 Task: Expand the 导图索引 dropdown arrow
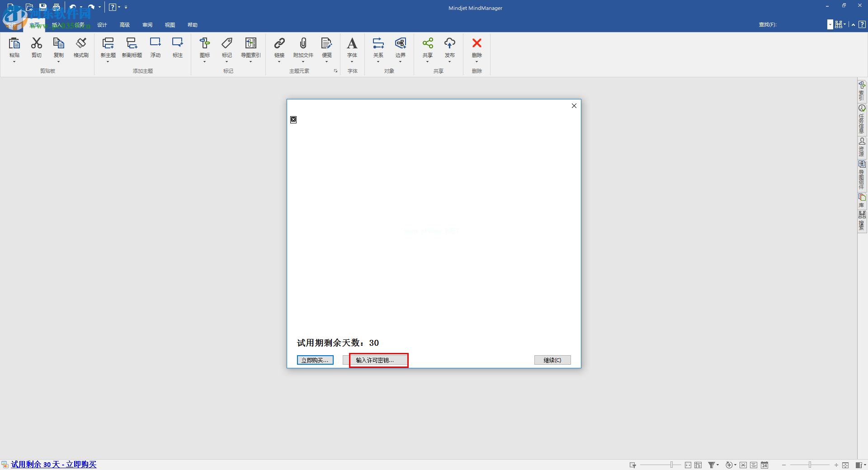coord(251,62)
